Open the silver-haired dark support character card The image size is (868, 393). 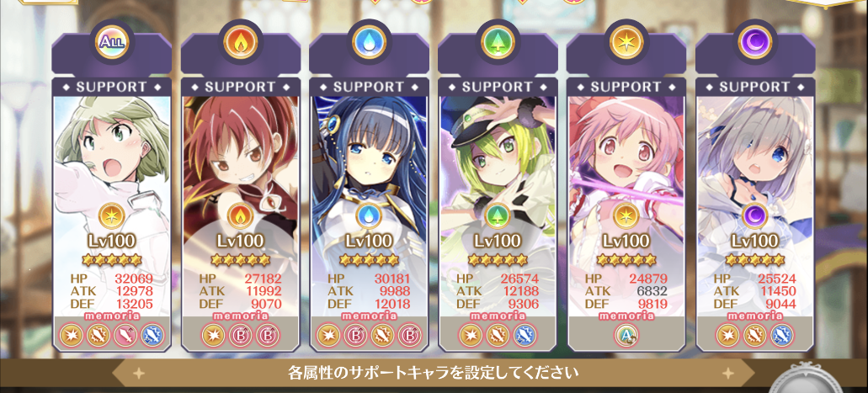tap(755, 215)
